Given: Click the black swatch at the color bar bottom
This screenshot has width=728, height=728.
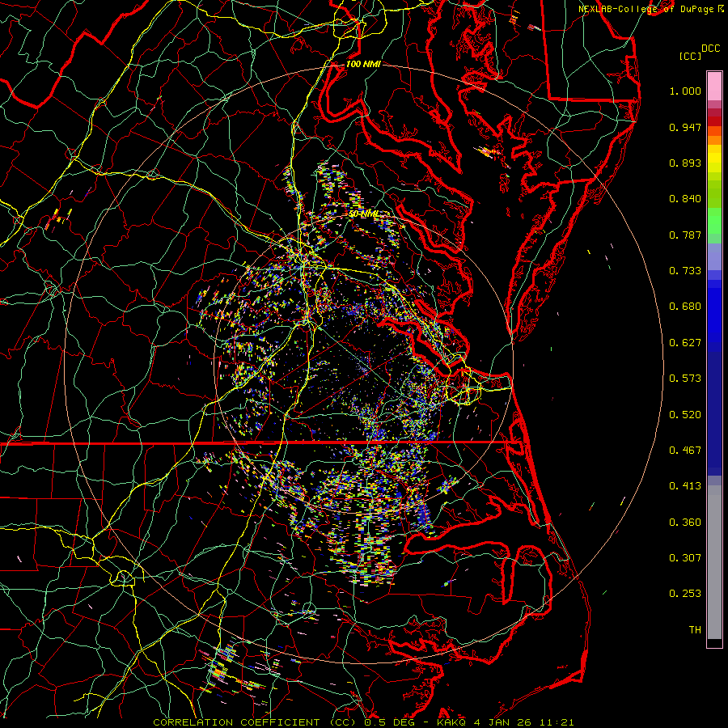Looking at the screenshot, I should pyautogui.click(x=714, y=643).
